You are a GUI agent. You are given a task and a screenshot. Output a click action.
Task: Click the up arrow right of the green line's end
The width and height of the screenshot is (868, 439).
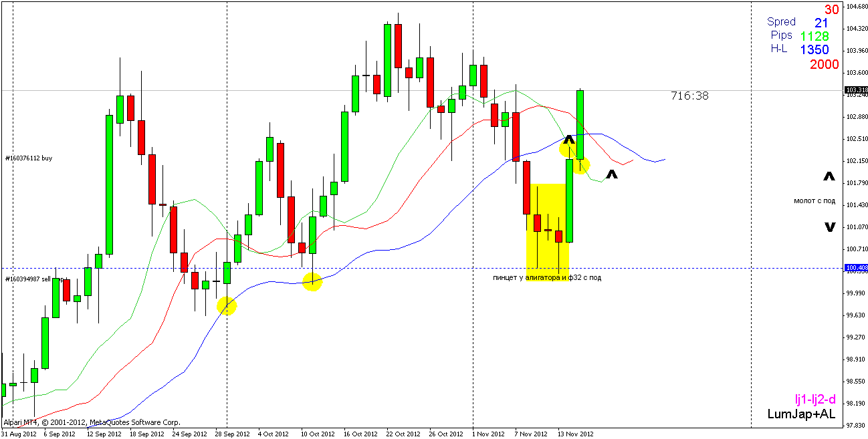(x=611, y=175)
